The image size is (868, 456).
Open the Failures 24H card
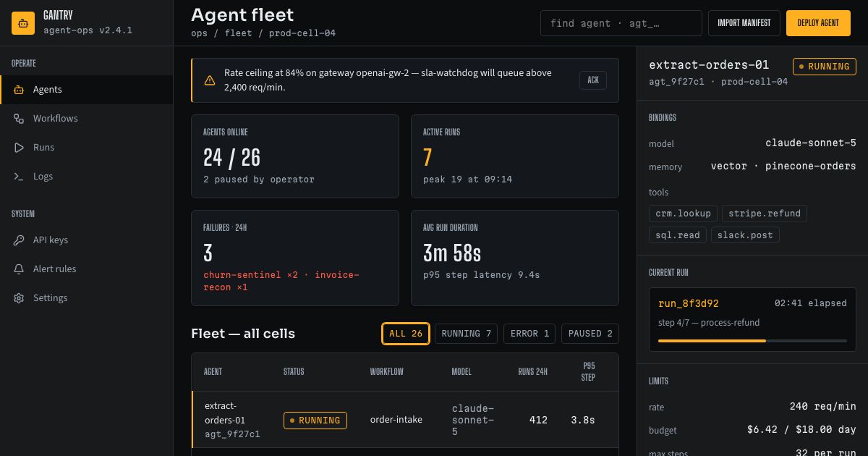295,258
